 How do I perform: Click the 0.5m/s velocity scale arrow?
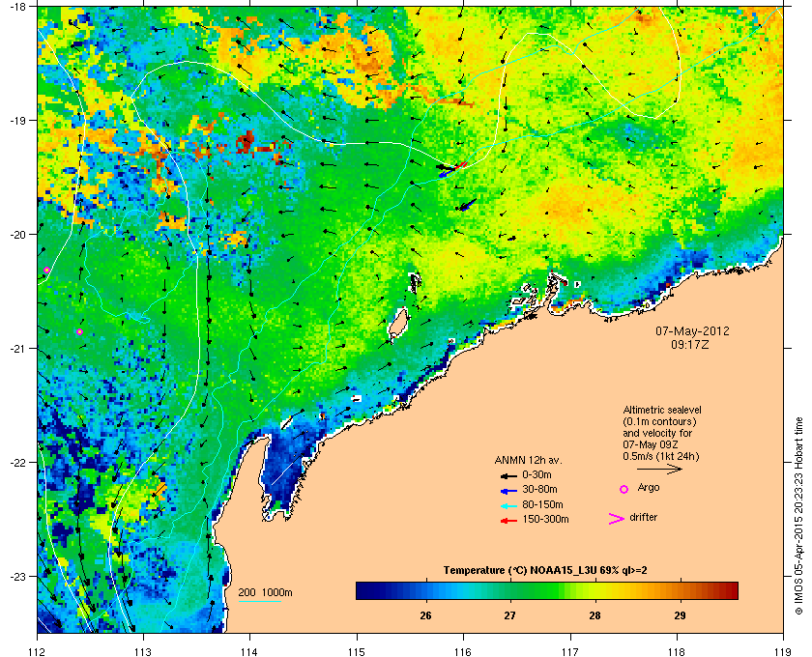(659, 469)
